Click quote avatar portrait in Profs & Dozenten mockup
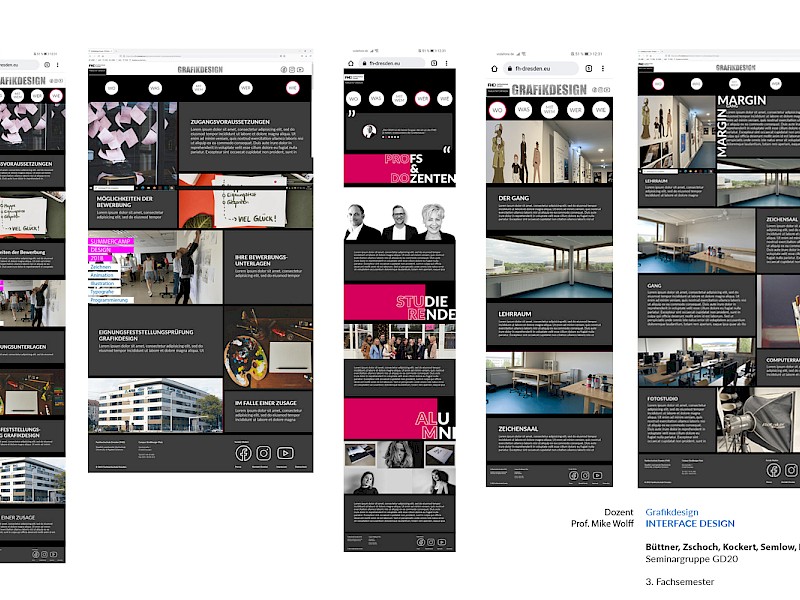This screenshot has height=600, width=800. pyautogui.click(x=369, y=131)
